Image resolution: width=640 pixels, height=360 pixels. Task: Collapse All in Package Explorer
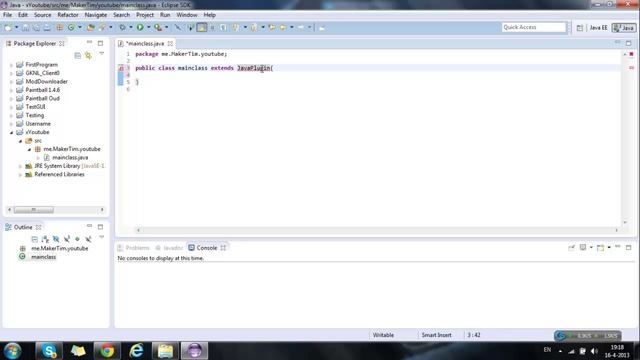78,56
